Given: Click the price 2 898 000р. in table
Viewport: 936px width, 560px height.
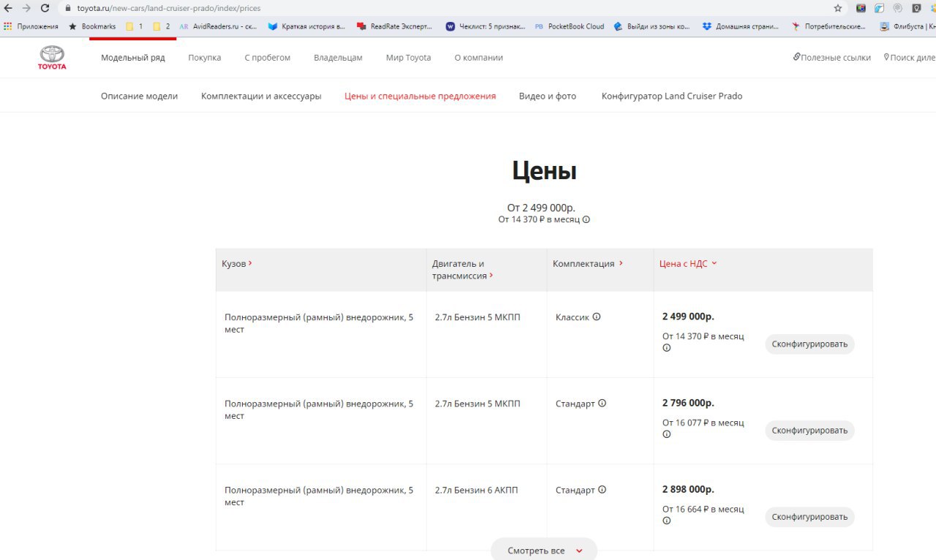Looking at the screenshot, I should [688, 489].
